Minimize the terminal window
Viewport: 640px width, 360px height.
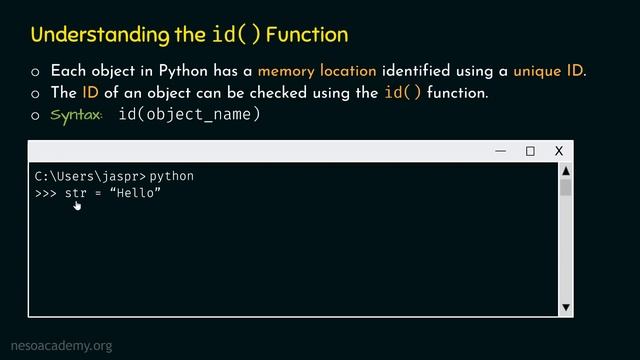500,151
